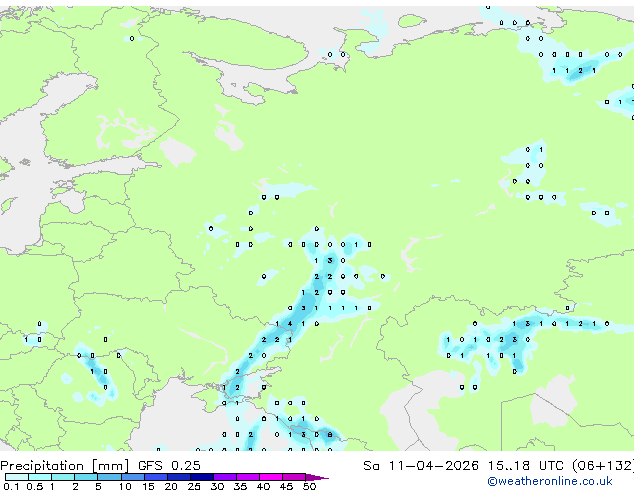
Task: Open the weatheronline.co.uk copyright link
Action: [549, 481]
